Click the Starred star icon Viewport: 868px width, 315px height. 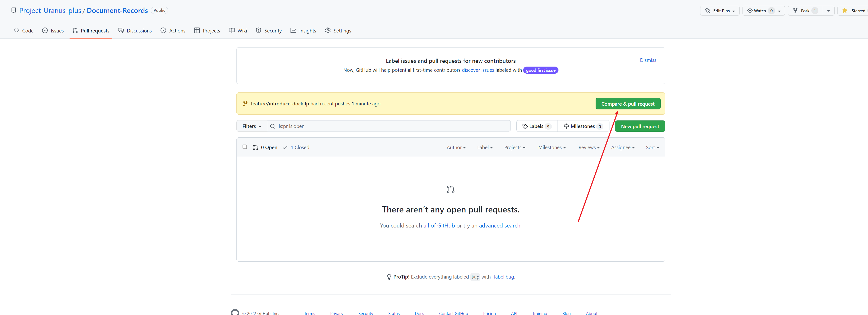(844, 11)
